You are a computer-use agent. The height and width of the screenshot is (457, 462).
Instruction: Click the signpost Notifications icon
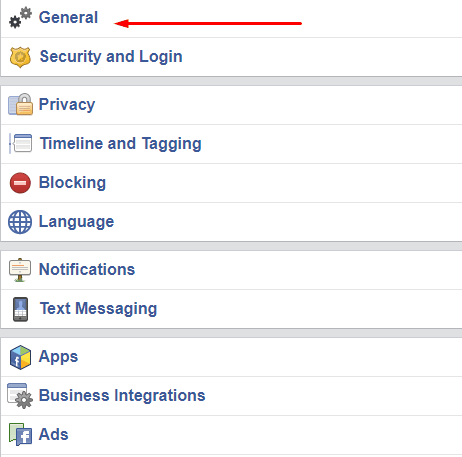pyautogui.click(x=20, y=270)
